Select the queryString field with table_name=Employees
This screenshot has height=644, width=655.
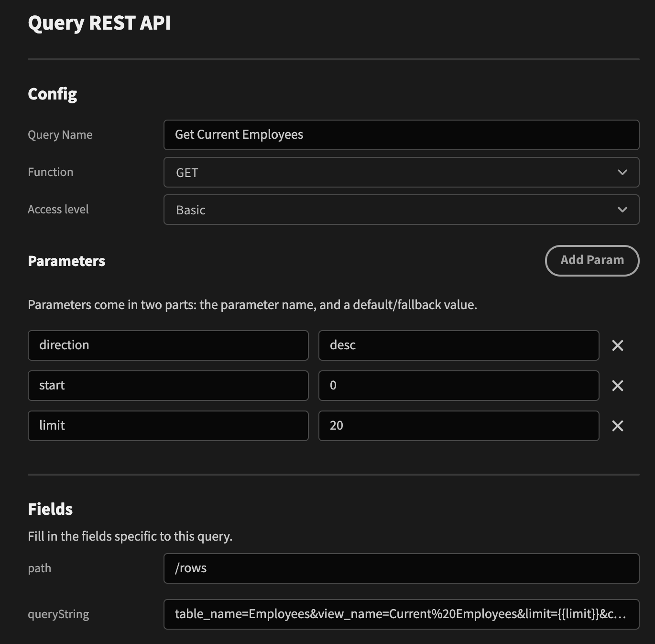coord(401,614)
